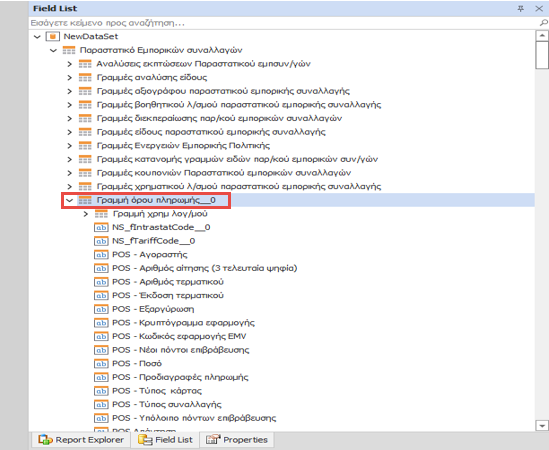Collapse Παραστατικό Εμπορικών συναλλαγών node
Image resolution: width=549 pixels, height=450 pixels.
click(53, 50)
